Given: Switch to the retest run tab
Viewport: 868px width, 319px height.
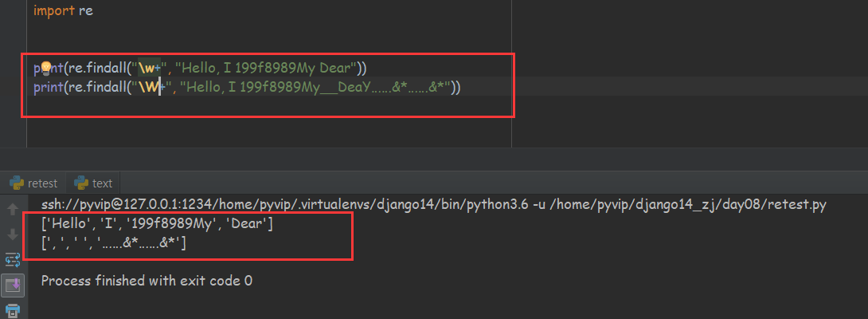Looking at the screenshot, I should [33, 183].
